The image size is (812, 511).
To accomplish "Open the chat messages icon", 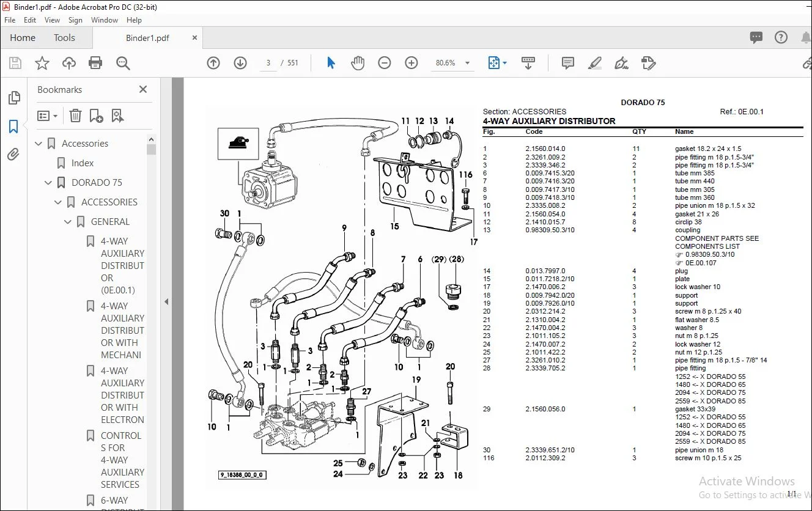I will pyautogui.click(x=756, y=37).
